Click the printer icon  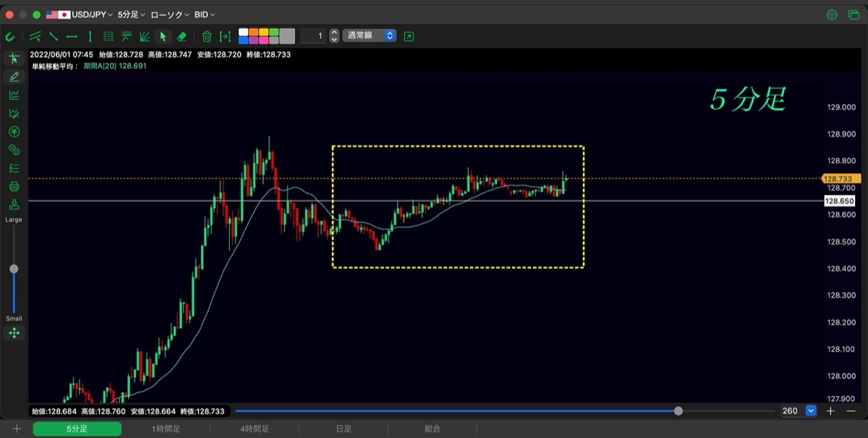pyautogui.click(x=14, y=186)
